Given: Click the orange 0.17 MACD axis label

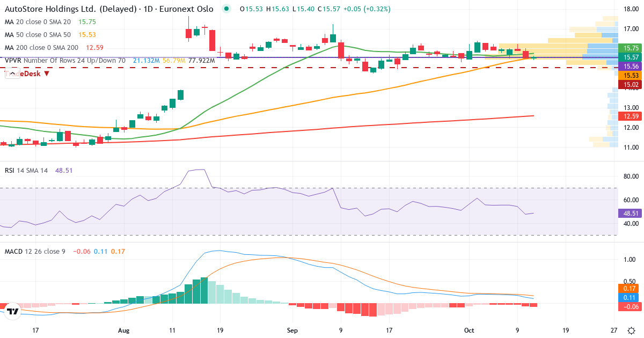Looking at the screenshot, I should pyautogui.click(x=628, y=288).
